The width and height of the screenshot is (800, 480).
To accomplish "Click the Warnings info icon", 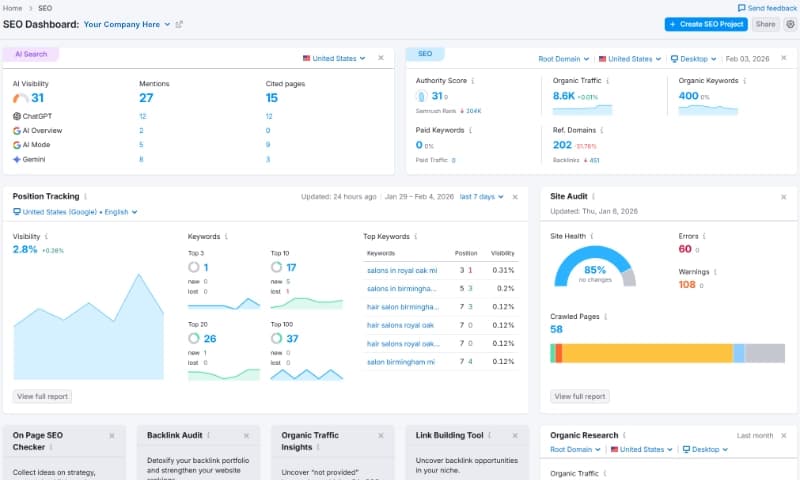I will (x=716, y=272).
